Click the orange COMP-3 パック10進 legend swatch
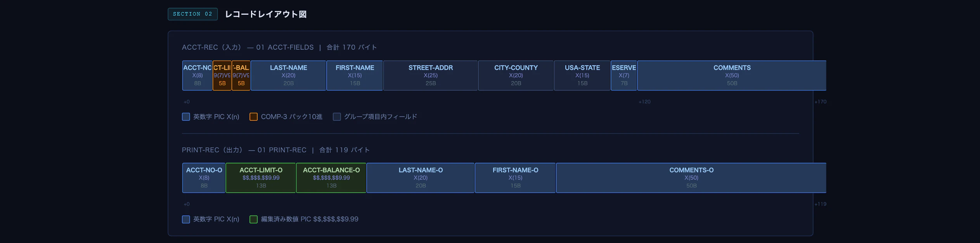 (253, 117)
